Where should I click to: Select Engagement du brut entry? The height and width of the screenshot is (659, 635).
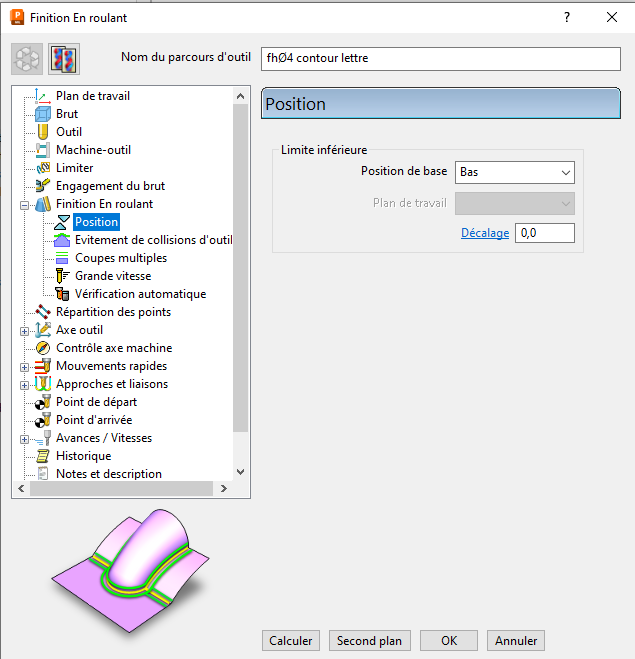[111, 186]
